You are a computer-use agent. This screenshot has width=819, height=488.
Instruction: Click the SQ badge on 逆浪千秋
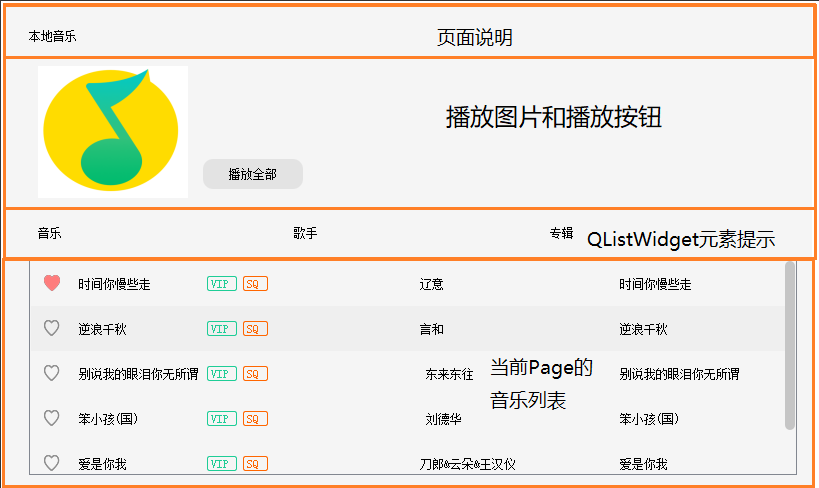click(255, 329)
